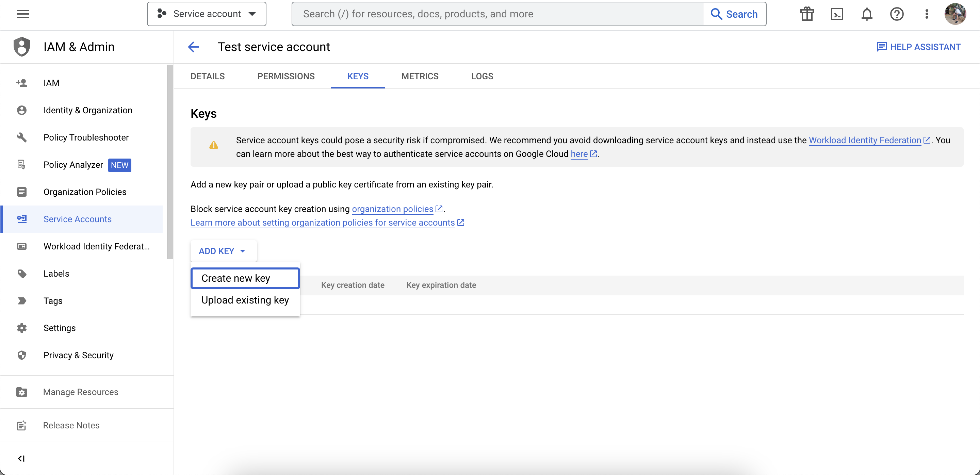Viewport: 980px width, 475px height.
Task: Click the 'Test service account' page title
Action: [274, 47]
